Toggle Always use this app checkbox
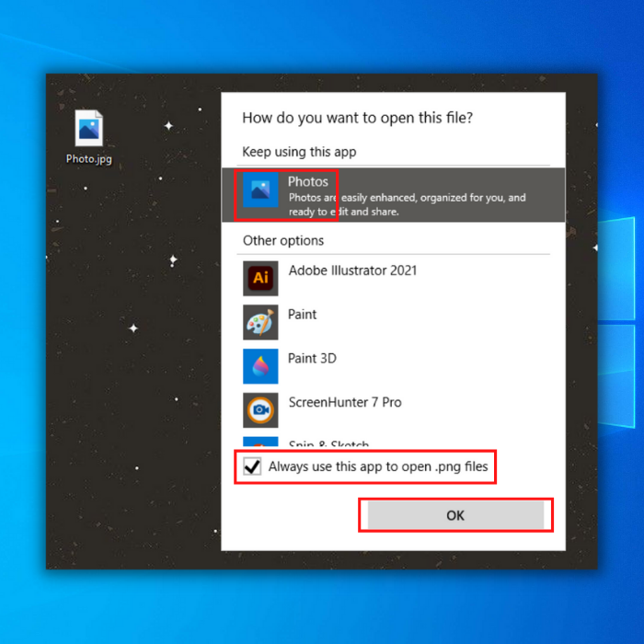Viewport: 644px width, 644px height. pos(252,466)
